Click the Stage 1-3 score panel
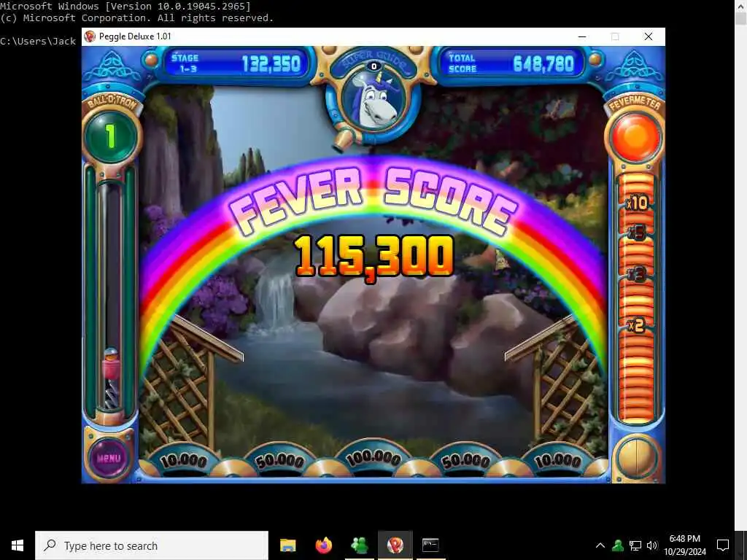 pos(236,63)
